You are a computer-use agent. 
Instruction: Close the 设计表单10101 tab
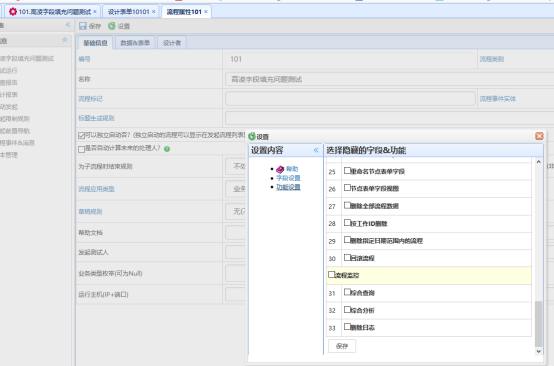pyautogui.click(x=153, y=12)
